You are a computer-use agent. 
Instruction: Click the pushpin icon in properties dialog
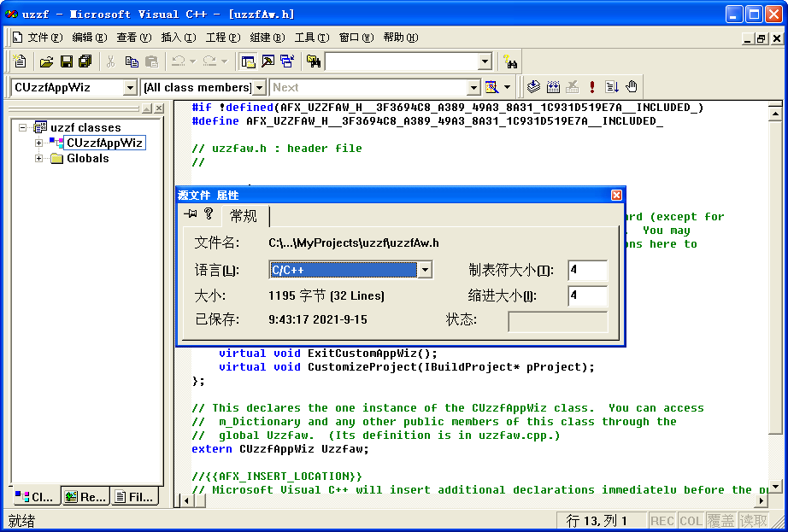pos(190,214)
